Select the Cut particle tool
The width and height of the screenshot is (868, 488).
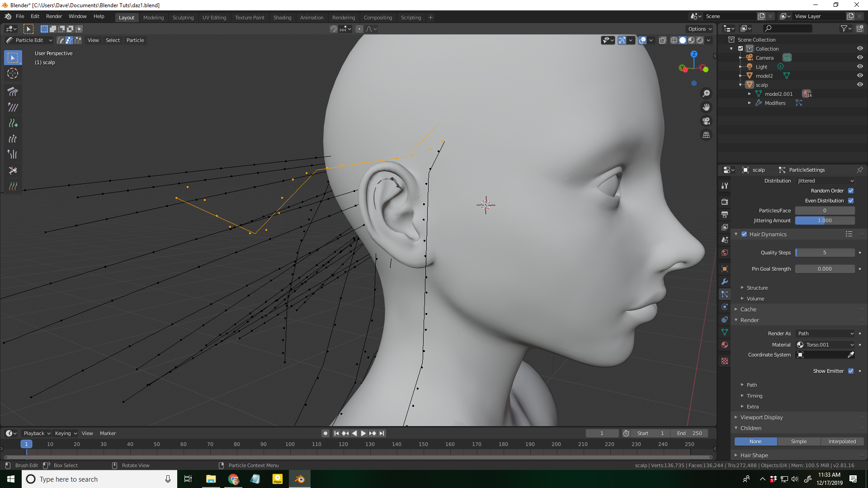13,170
